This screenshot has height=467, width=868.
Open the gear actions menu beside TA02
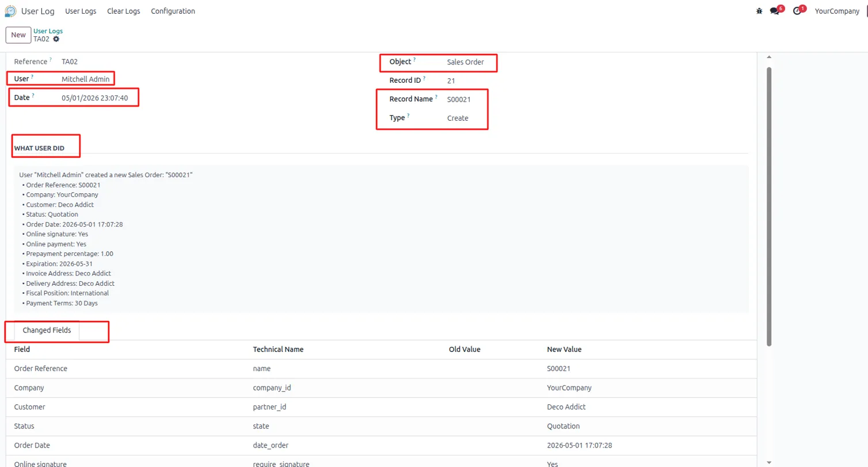click(x=56, y=39)
